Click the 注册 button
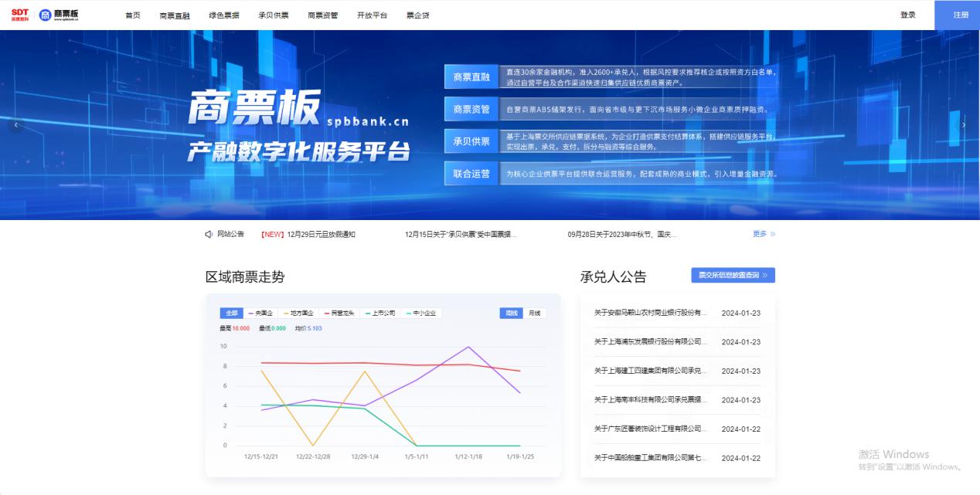This screenshot has height=495, width=980. tap(960, 15)
